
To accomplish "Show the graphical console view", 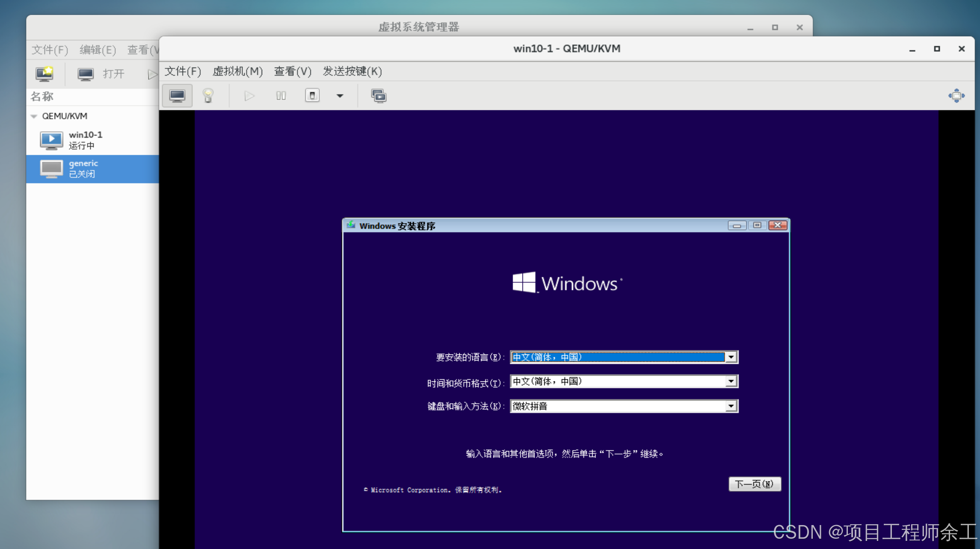I will point(177,96).
